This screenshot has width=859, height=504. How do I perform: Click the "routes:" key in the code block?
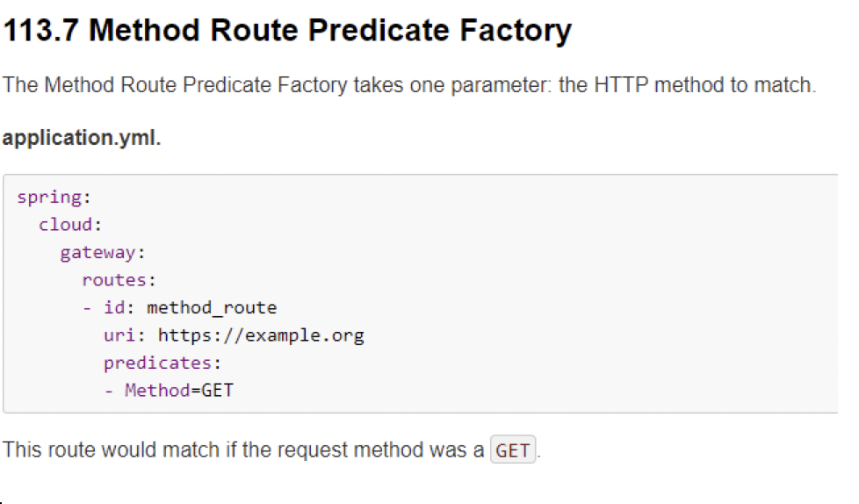[x=119, y=281]
